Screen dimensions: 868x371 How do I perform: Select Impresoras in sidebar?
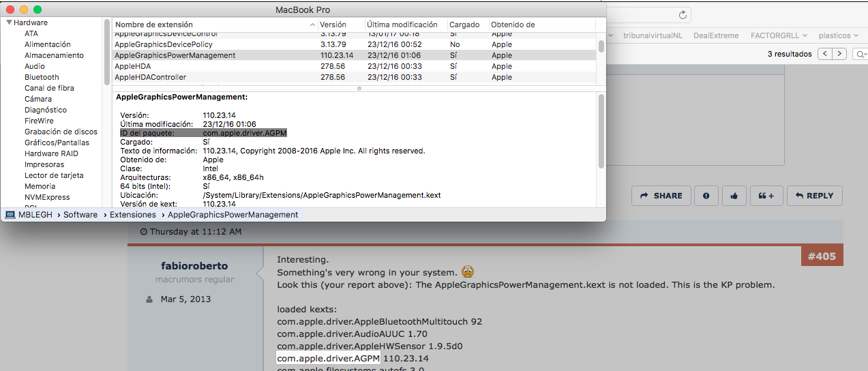click(x=44, y=164)
